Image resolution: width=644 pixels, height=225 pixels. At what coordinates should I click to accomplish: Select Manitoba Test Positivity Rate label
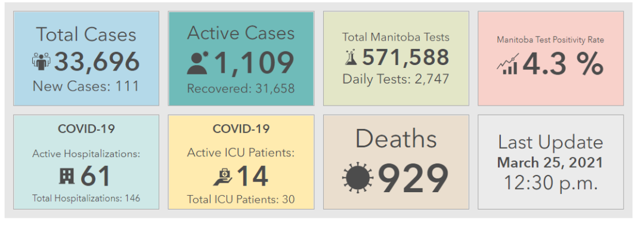550,40
